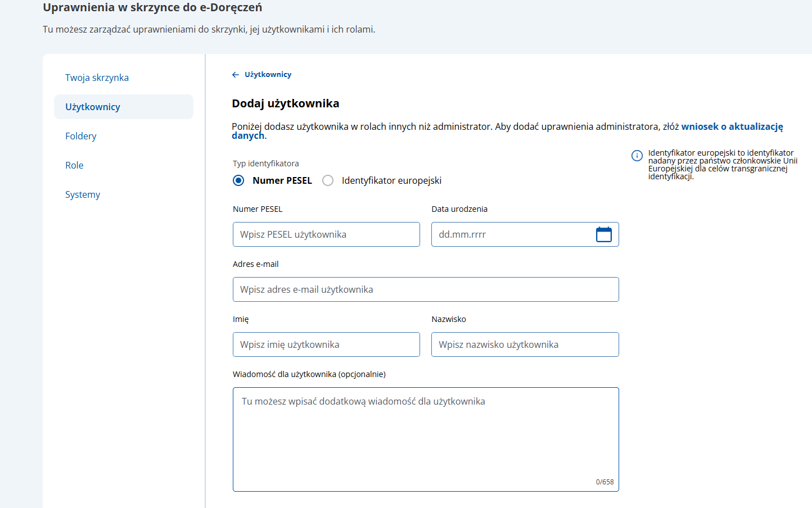Click the Dodaj użytkownika heading
Screen dimensions: 812x508
[286, 103]
